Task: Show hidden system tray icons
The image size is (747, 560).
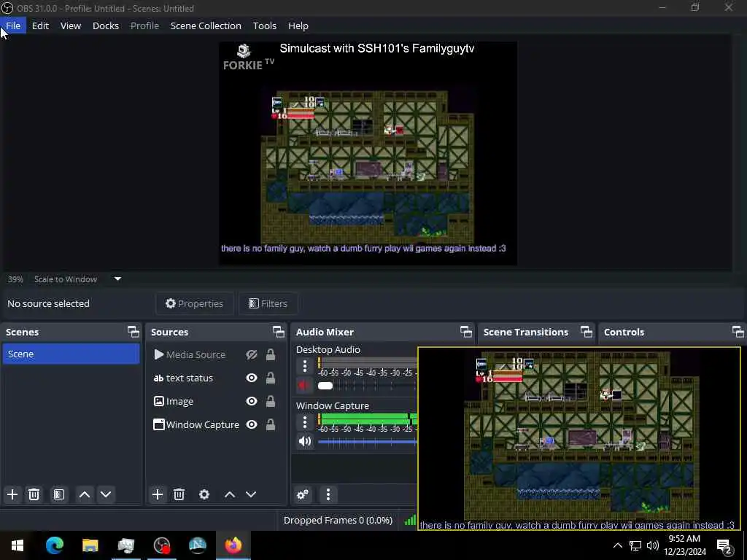Action: (x=617, y=545)
